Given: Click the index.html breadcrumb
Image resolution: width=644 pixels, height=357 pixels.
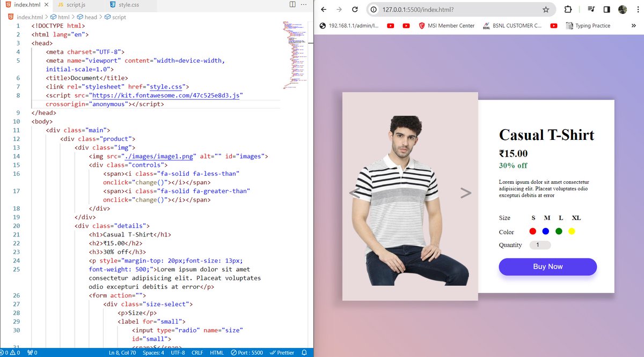Looking at the screenshot, I should tap(25, 17).
